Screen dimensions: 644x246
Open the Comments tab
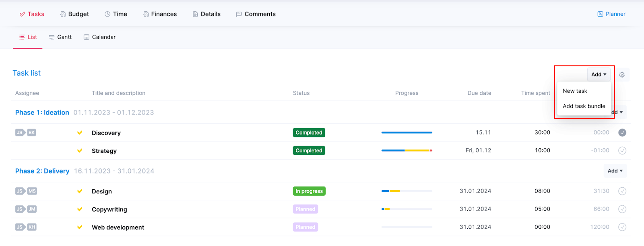tap(256, 14)
